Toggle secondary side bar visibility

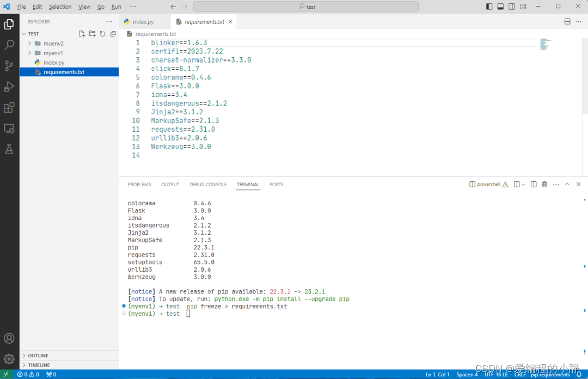(x=512, y=7)
